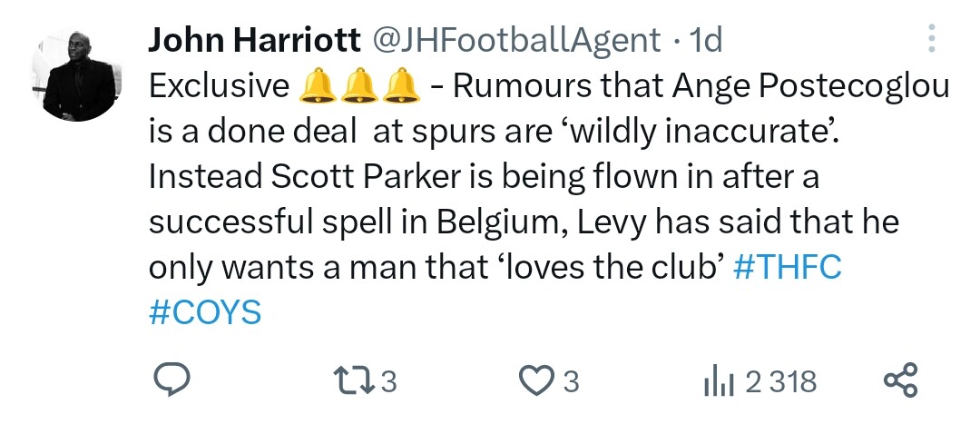Follow the #THFC hashtag
This screenshot has width=980, height=434.
[787, 268]
